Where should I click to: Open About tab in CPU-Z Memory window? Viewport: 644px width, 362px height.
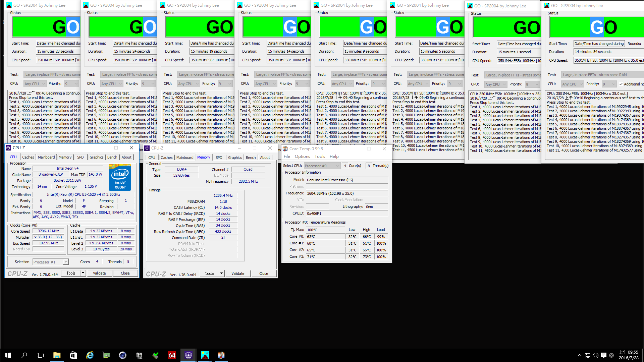point(265,158)
